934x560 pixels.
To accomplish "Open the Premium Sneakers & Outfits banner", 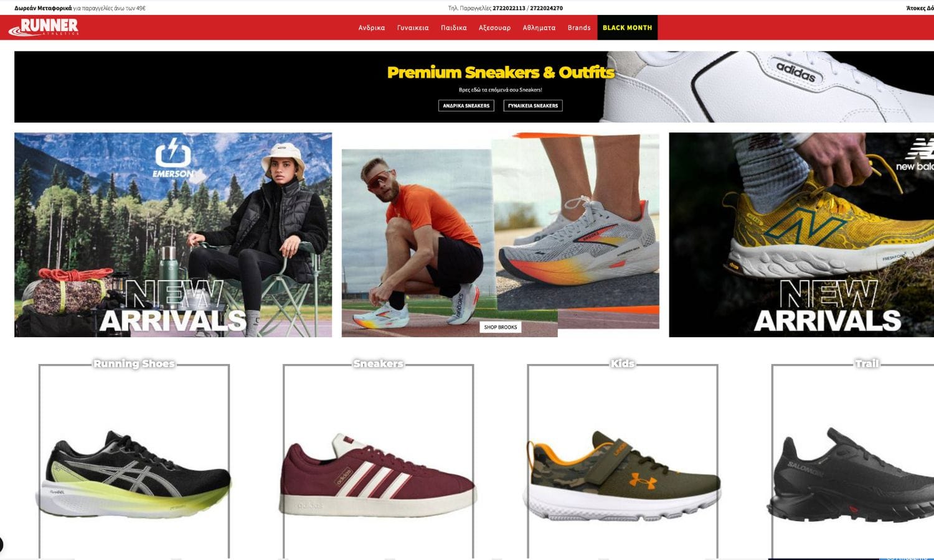I will click(x=474, y=86).
